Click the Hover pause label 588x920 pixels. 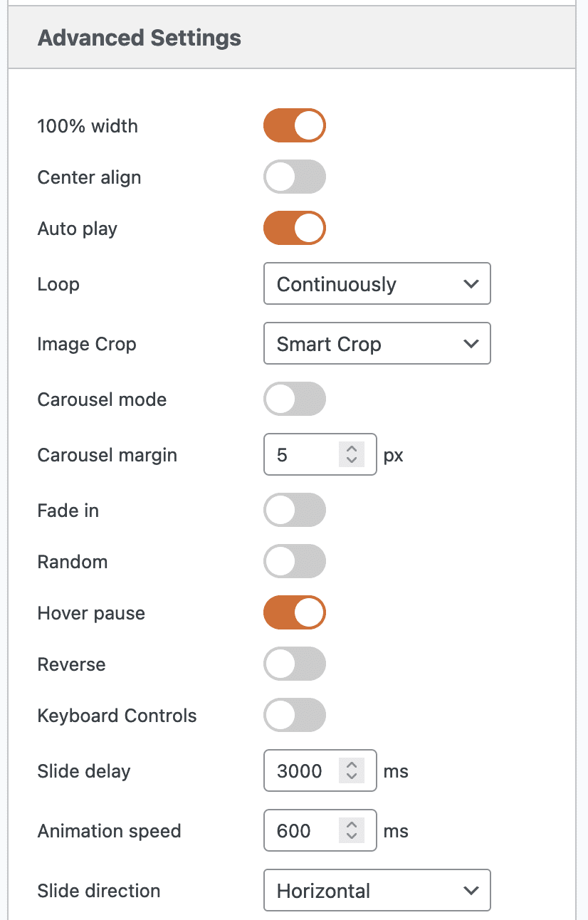coord(91,613)
